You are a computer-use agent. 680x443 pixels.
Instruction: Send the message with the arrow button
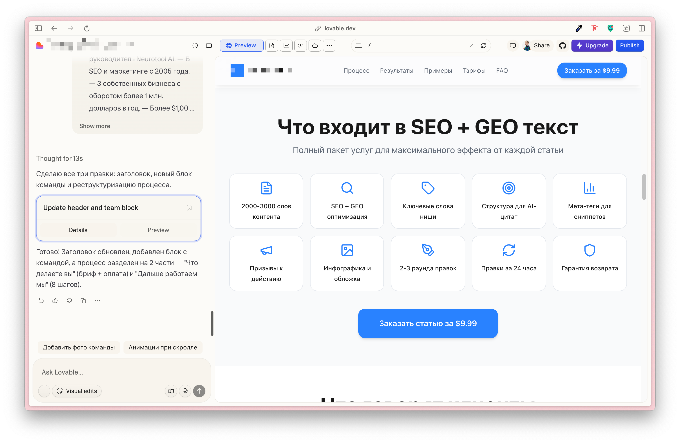(199, 391)
